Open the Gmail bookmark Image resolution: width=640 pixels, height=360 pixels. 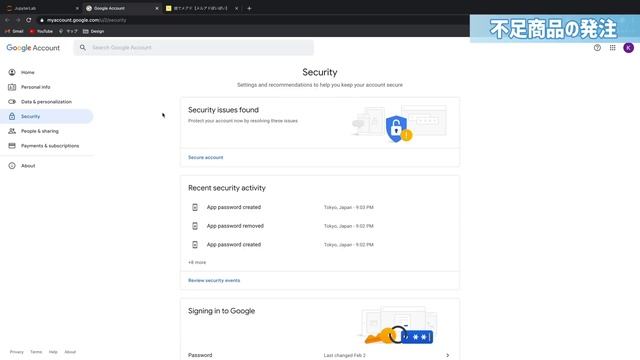click(14, 31)
